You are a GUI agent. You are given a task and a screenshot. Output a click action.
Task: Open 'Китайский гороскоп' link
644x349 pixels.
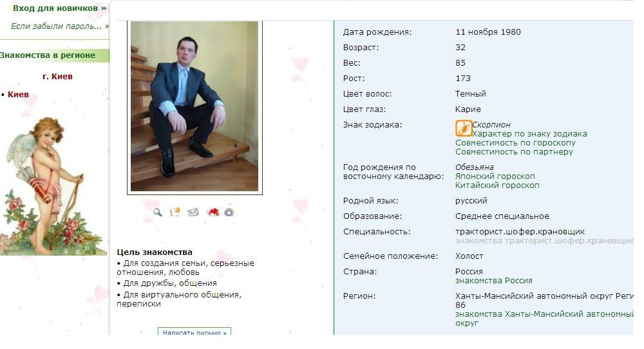pos(497,185)
